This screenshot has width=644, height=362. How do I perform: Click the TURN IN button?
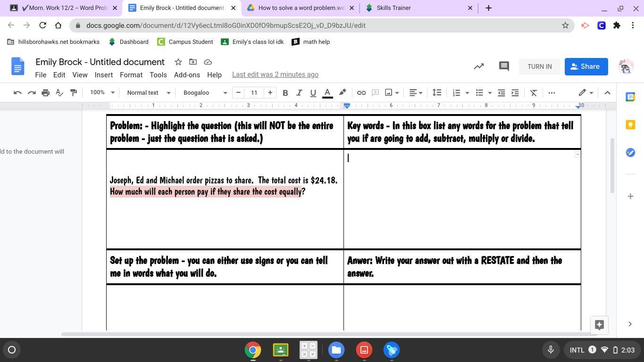click(539, 66)
